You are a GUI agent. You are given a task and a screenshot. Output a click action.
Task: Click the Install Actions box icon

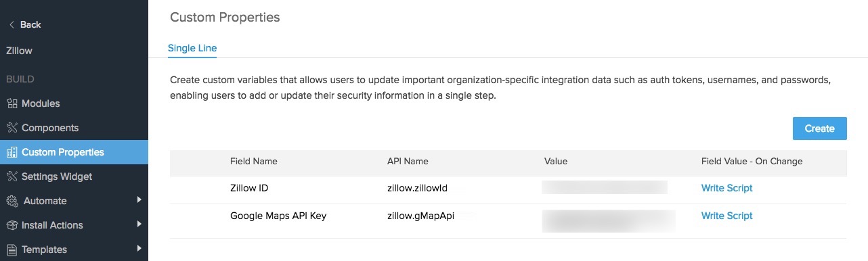12,225
